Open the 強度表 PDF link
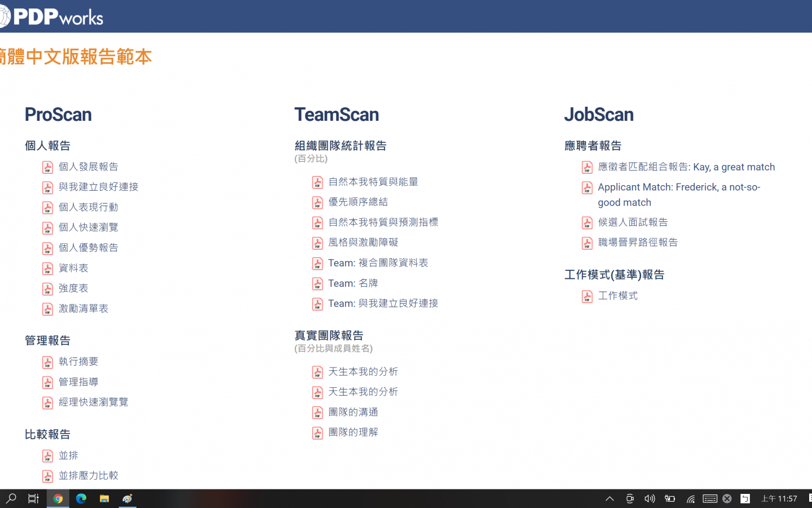The image size is (812, 508). pos(73,288)
